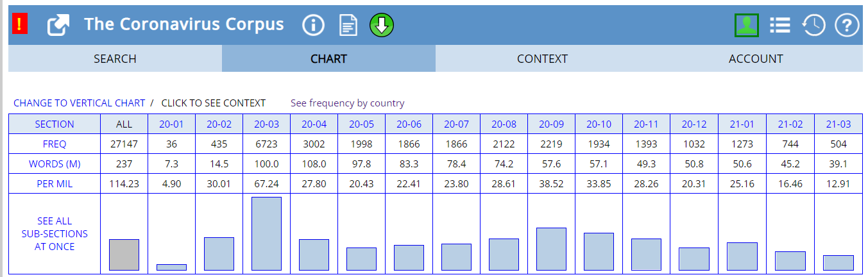Click the chart bar for 21-01
Viewport: 868px width, 277px height.
[741, 256]
